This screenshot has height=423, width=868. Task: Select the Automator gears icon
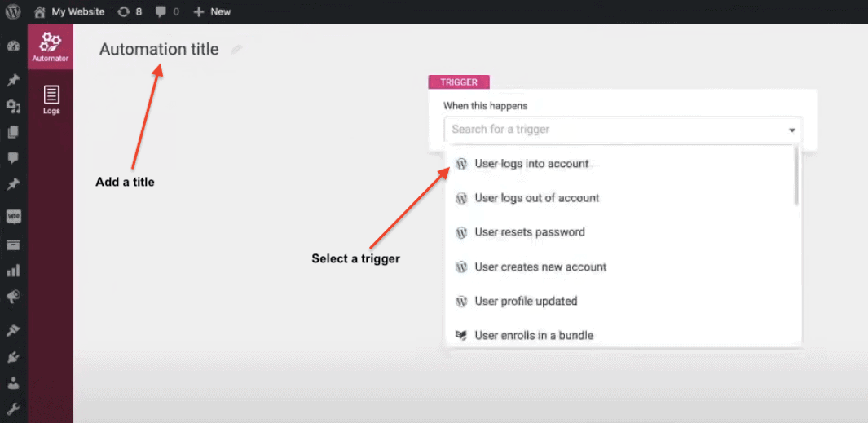point(51,46)
